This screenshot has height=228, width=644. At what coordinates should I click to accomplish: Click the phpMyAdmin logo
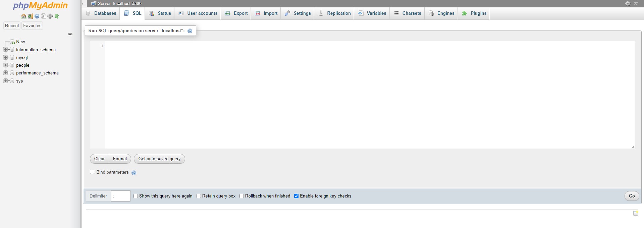tap(40, 6)
